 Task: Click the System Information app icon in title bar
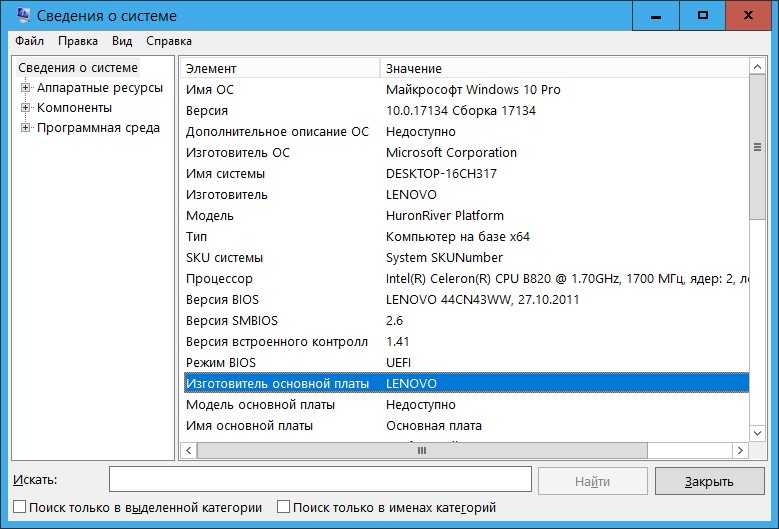(23, 15)
